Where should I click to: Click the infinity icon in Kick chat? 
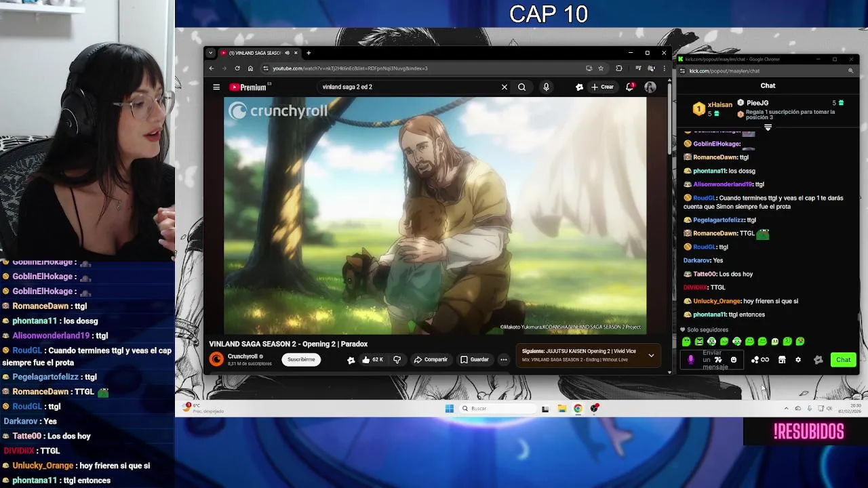(x=765, y=360)
